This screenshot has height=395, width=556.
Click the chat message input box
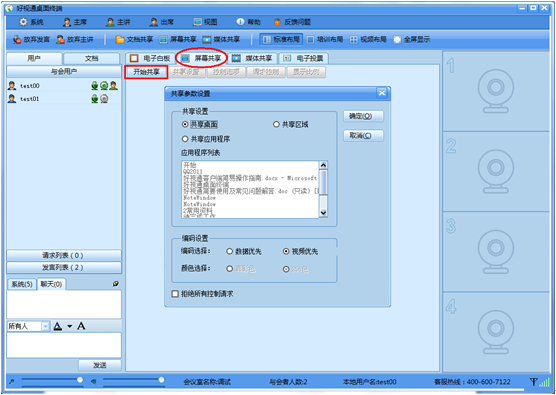coord(64,345)
